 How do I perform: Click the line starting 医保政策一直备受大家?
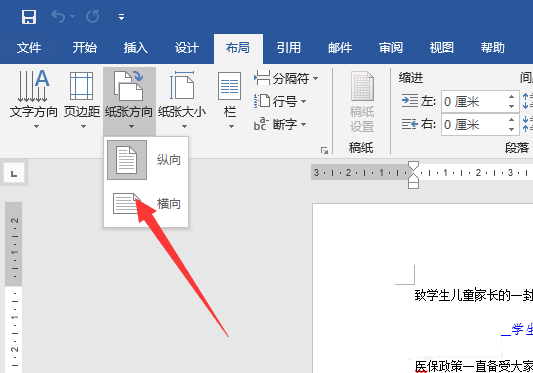pyautogui.click(x=474, y=366)
